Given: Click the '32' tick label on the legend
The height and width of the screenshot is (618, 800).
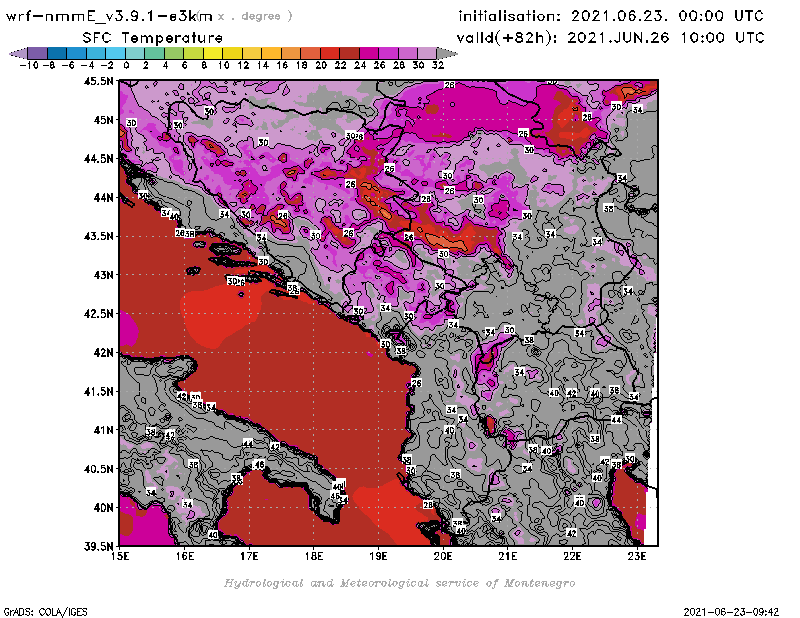Looking at the screenshot, I should pyautogui.click(x=438, y=66).
